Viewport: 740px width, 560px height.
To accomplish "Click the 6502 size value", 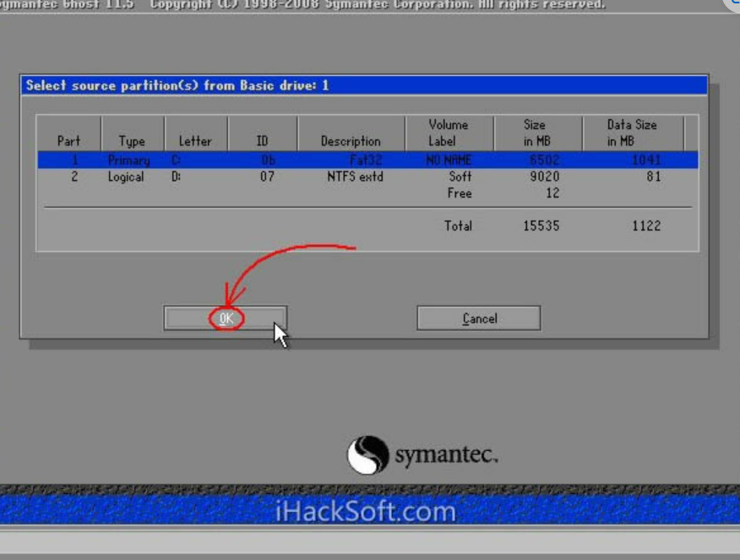I will tap(544, 160).
